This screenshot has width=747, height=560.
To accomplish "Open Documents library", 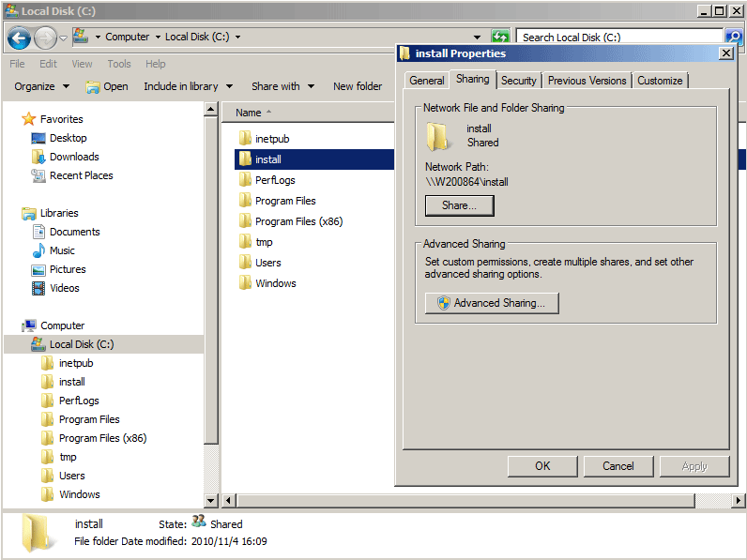I will click(66, 232).
